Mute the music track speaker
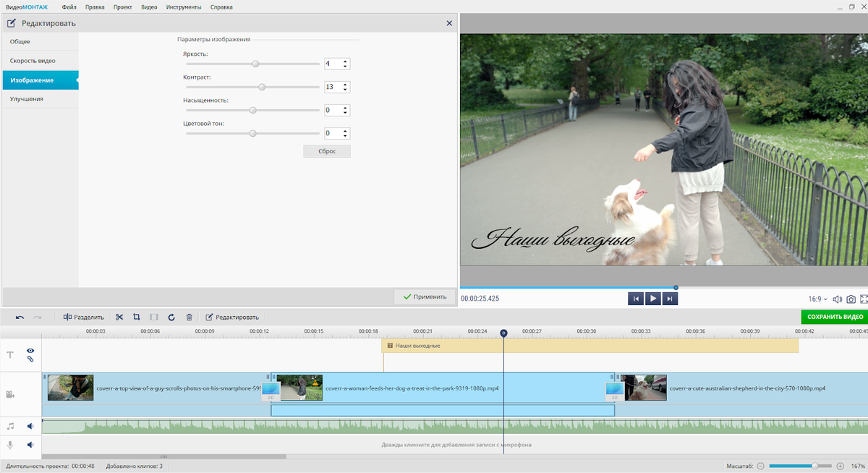 point(30,427)
